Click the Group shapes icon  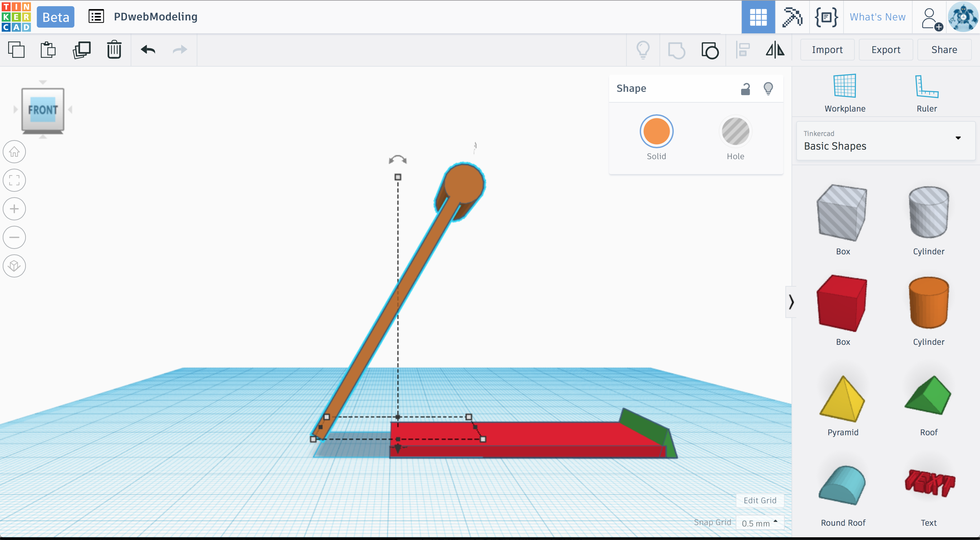pos(676,50)
